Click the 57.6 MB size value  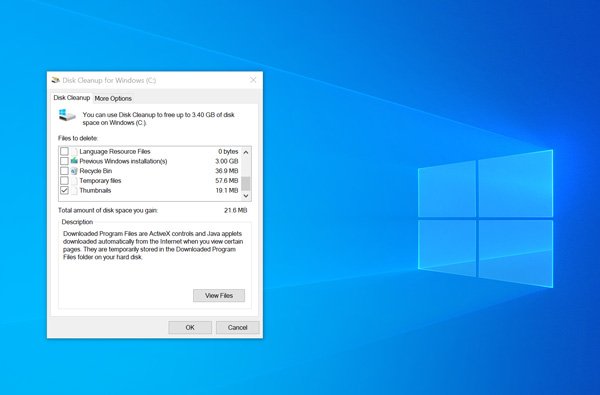227,181
